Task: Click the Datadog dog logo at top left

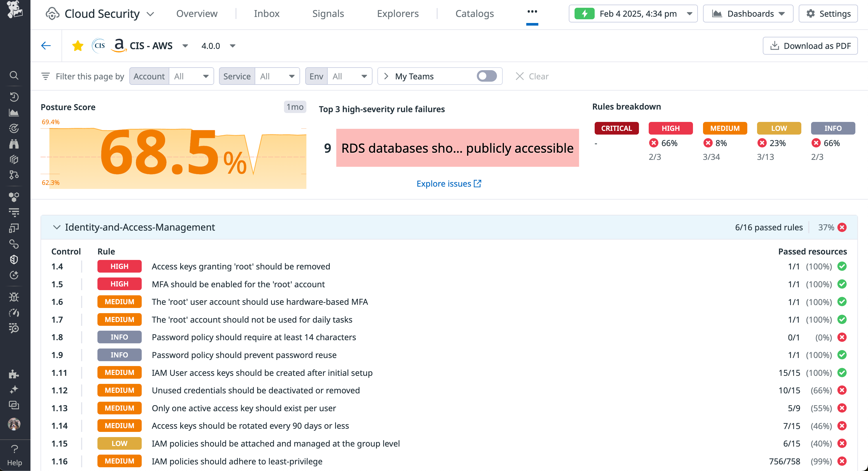Action: click(x=14, y=10)
